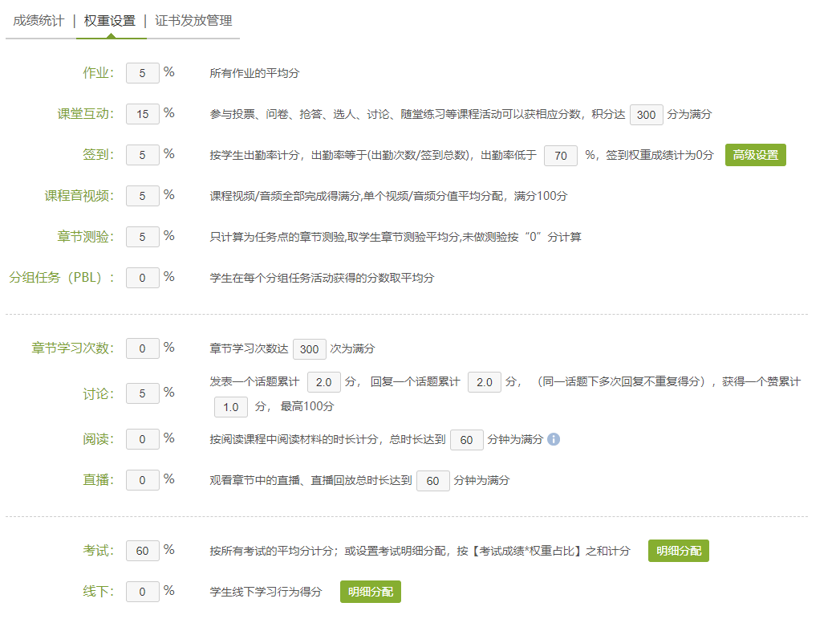Edit the 阅读 总时长达到 60 minutes field
Viewport: 840px width, 619px height.
point(467,440)
